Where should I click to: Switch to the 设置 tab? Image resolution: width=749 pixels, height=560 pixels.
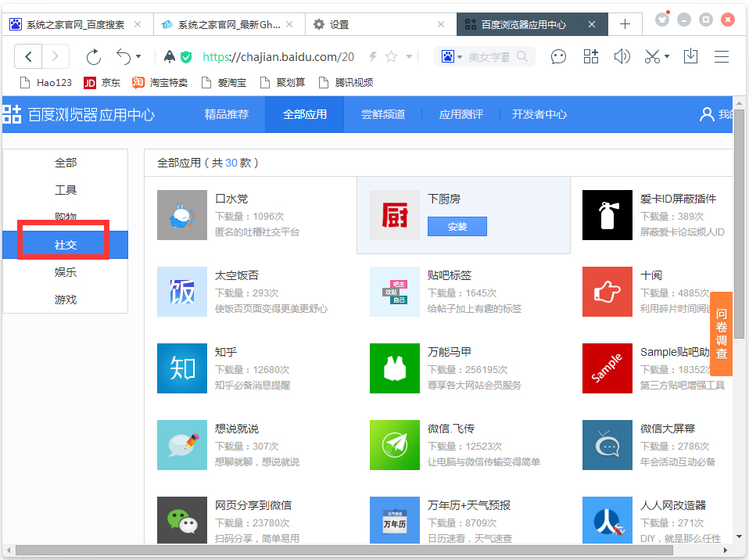(x=381, y=24)
